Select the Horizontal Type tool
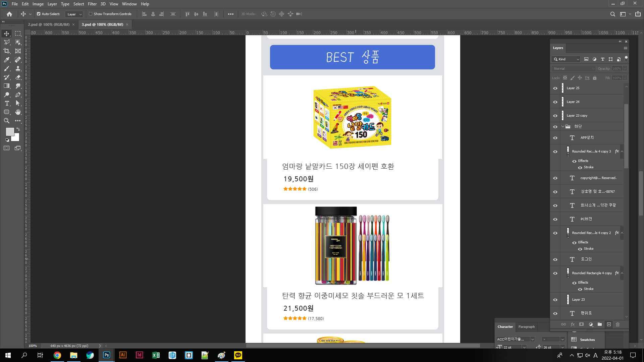 (x=7, y=103)
